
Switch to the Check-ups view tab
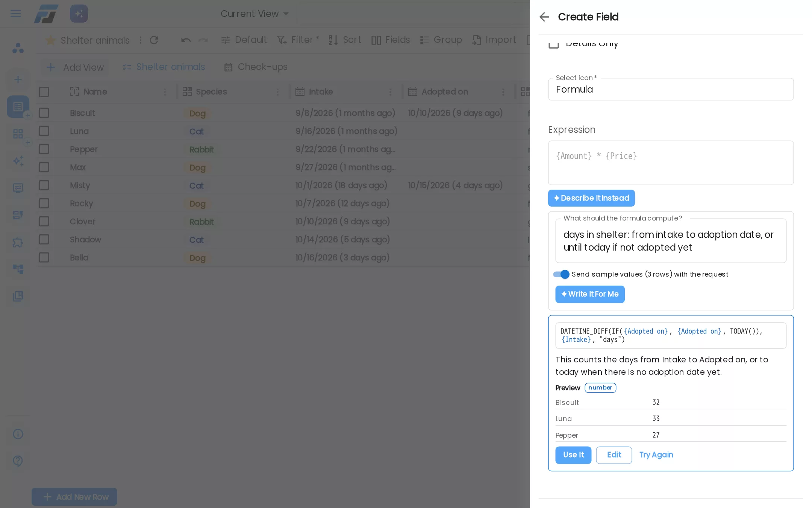pyautogui.click(x=256, y=67)
